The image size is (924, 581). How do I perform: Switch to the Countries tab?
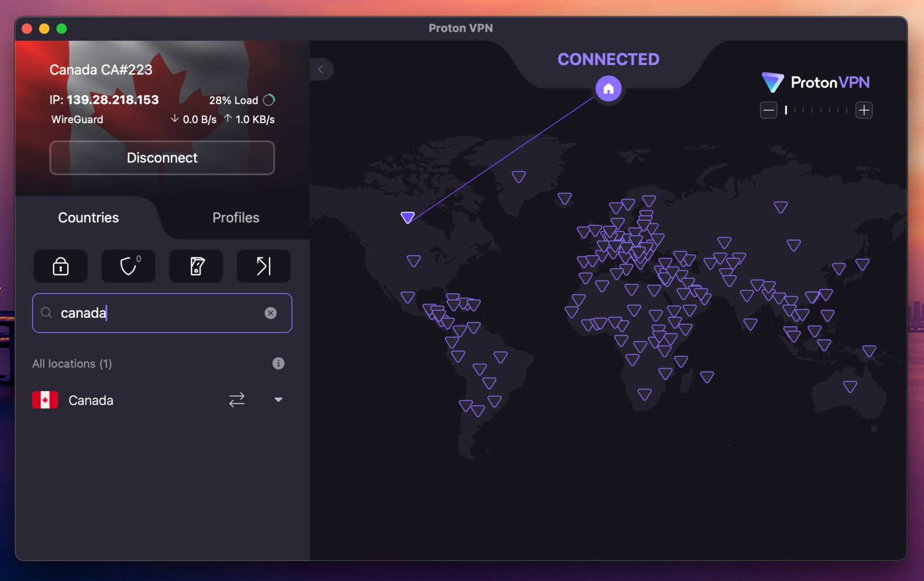(89, 217)
